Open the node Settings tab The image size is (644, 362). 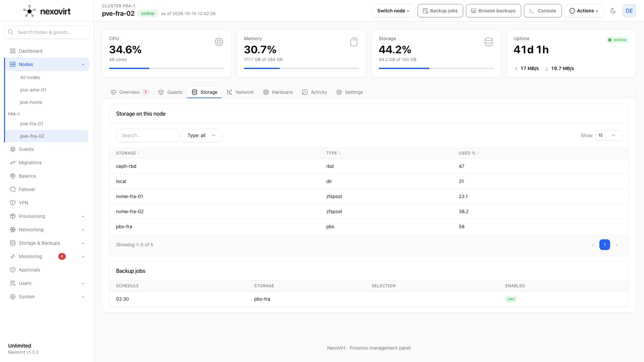tap(350, 92)
